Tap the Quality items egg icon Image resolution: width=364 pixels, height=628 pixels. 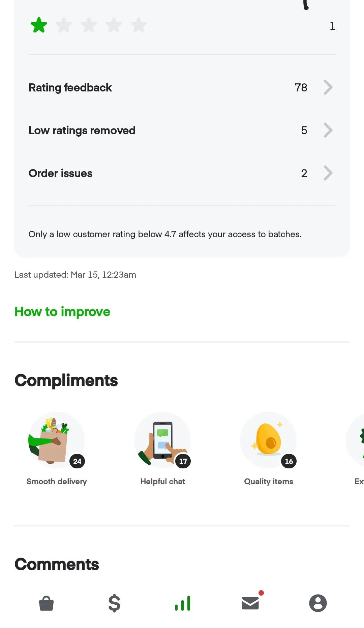[268, 440]
